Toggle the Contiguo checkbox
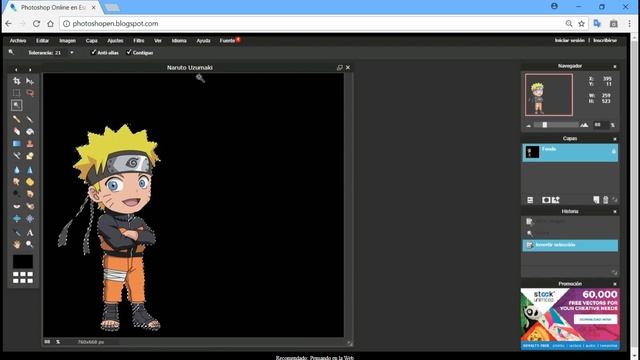Viewport: 640px width, 360px height. [x=129, y=52]
